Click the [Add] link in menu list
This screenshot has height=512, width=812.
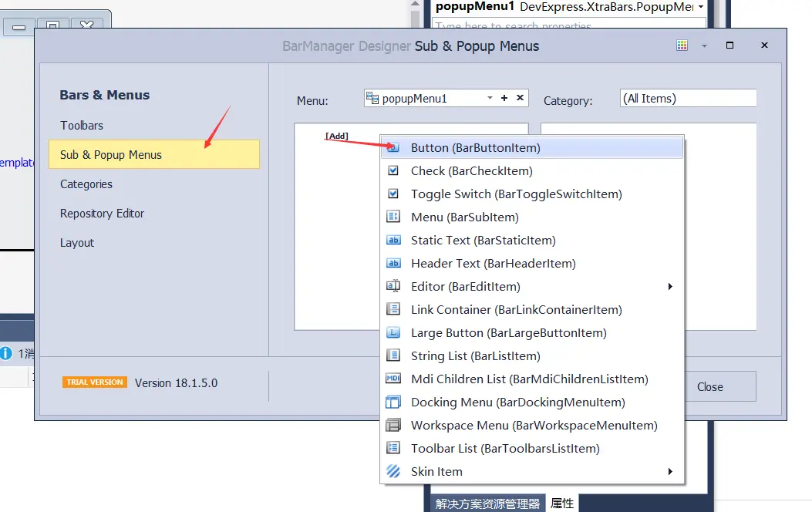tap(337, 136)
